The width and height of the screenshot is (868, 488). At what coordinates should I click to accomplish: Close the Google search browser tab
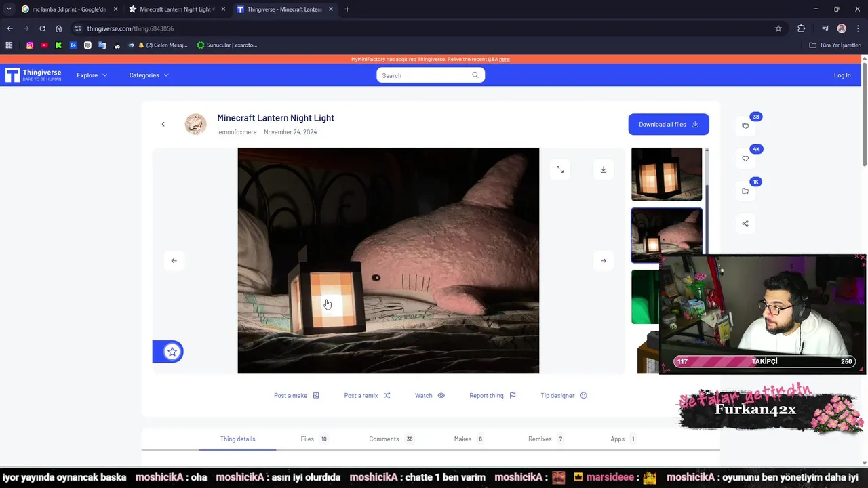pyautogui.click(x=115, y=9)
